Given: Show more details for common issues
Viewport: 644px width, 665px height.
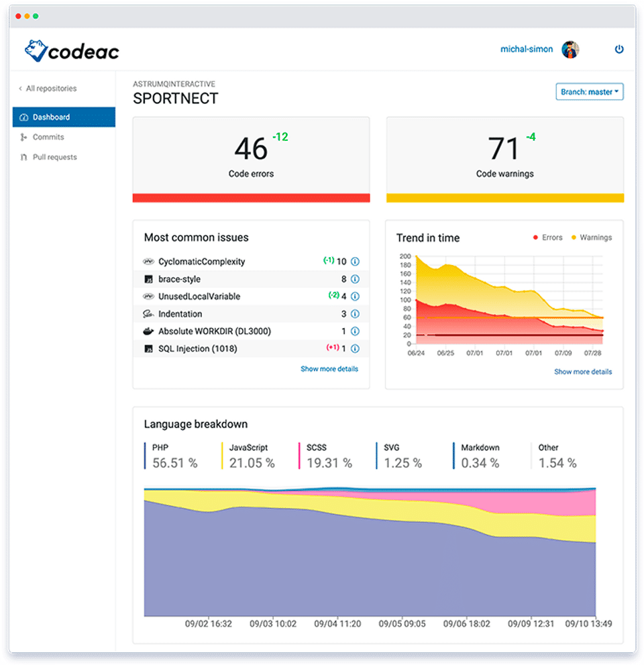Looking at the screenshot, I should tap(329, 369).
